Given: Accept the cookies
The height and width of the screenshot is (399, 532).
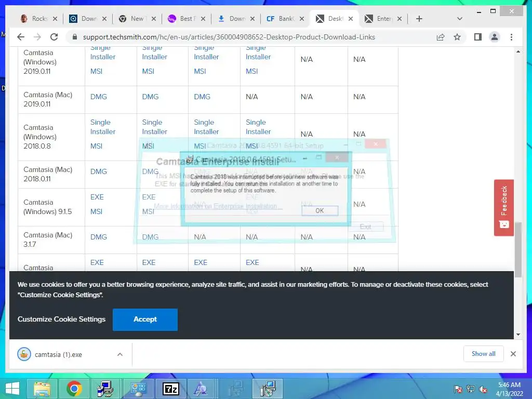Looking at the screenshot, I should [145, 320].
